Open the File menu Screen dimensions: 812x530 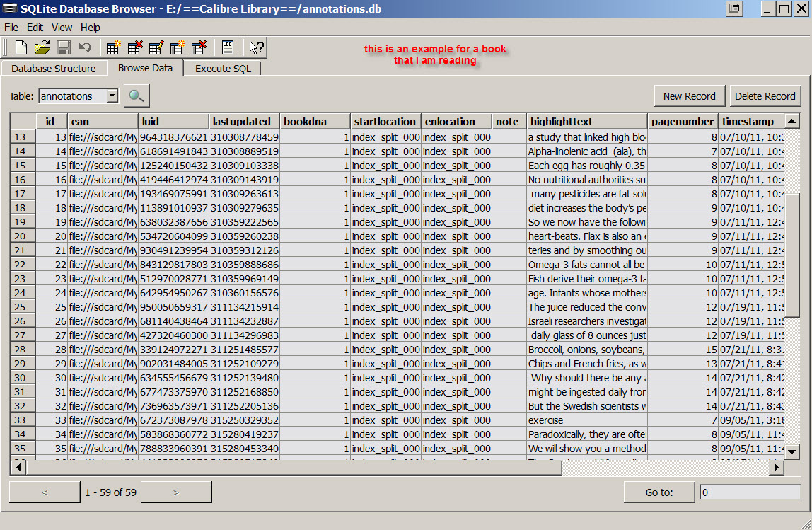click(11, 28)
